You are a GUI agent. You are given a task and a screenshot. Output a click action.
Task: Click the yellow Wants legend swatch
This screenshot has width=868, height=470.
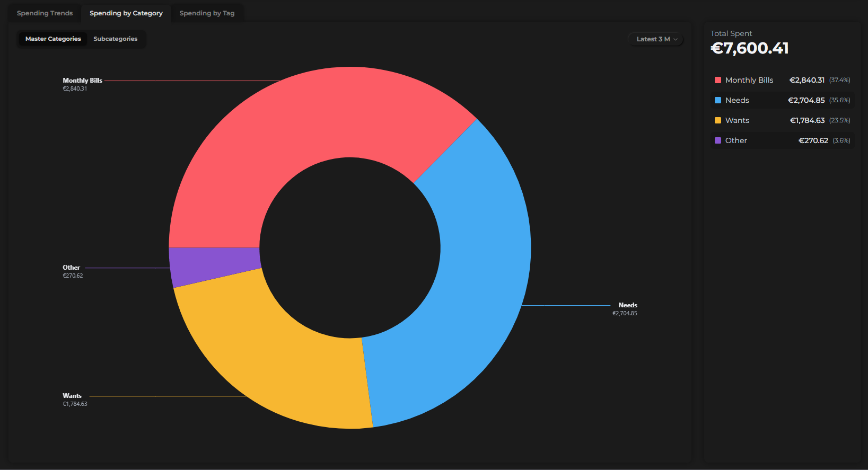pos(718,120)
